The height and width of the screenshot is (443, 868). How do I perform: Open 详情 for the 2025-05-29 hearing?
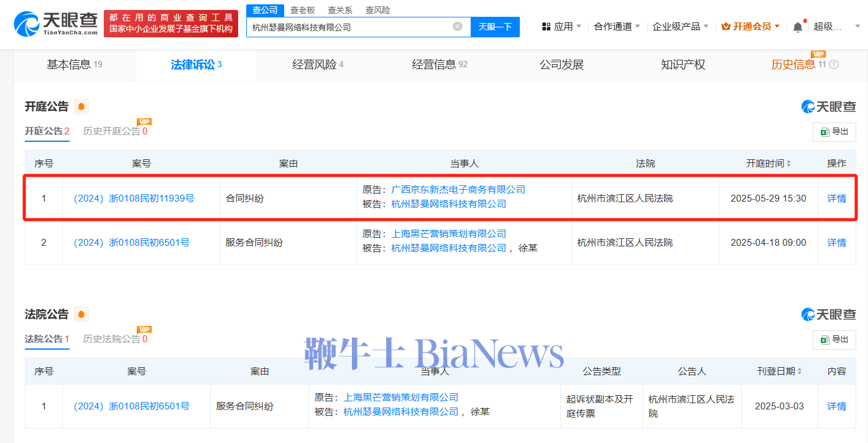tap(836, 198)
